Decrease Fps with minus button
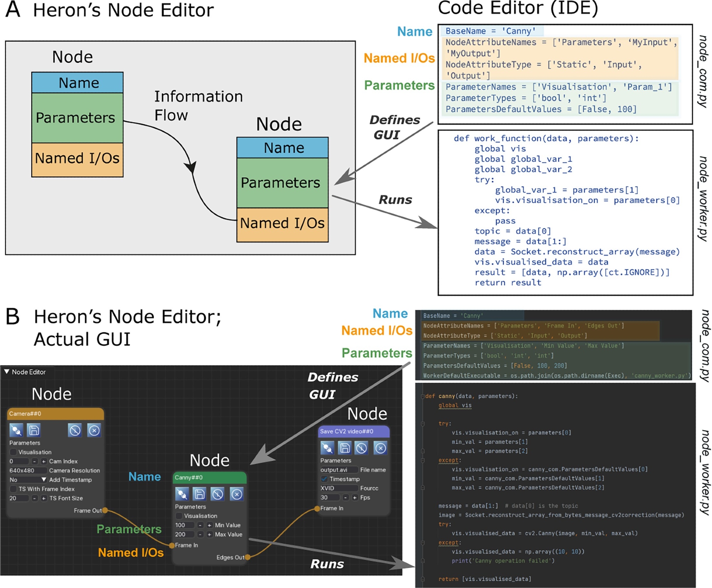 [345, 498]
